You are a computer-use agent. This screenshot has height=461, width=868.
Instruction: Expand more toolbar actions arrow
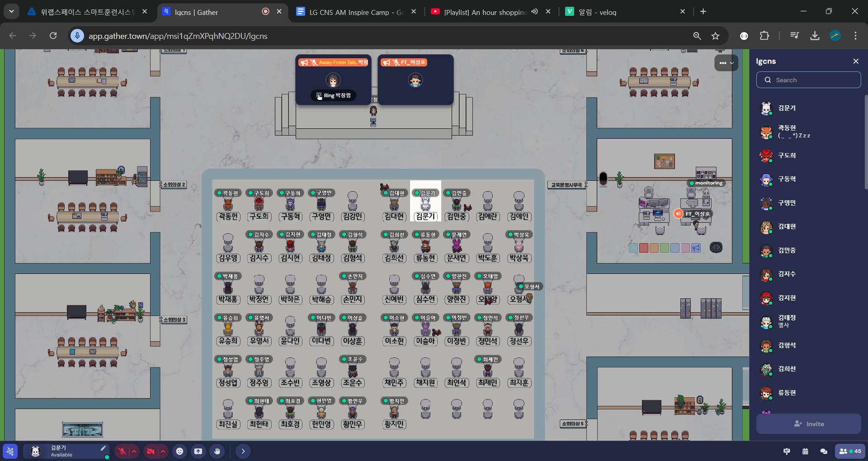point(243,451)
